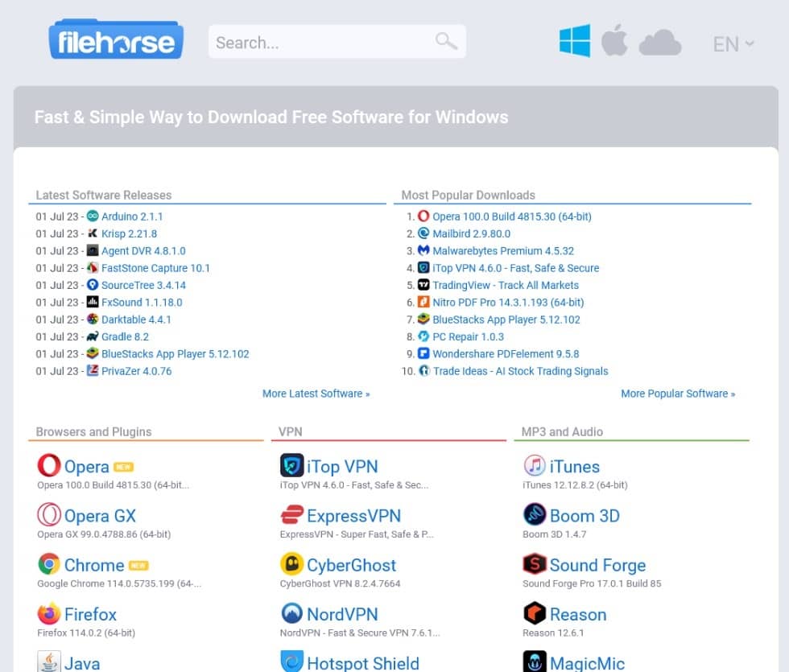Open the NordVPN title link

(x=342, y=614)
